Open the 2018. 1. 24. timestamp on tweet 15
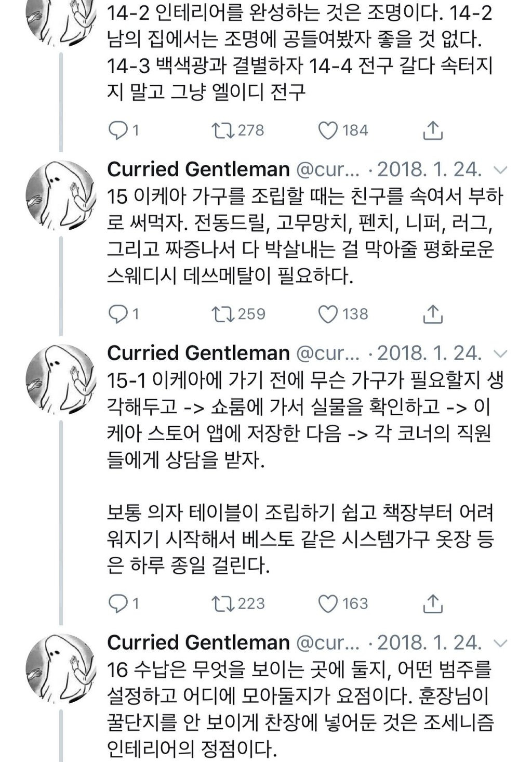This screenshot has height=762, width=532. (429, 169)
